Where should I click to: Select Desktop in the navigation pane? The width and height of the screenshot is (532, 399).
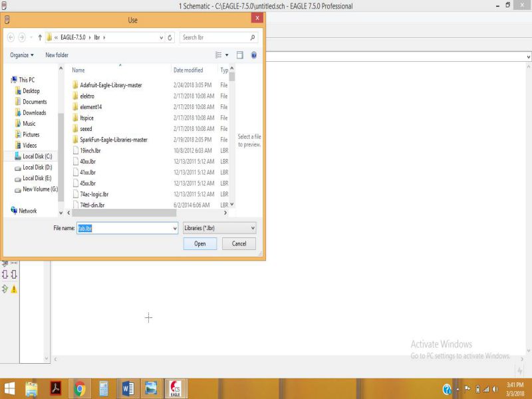pos(31,91)
